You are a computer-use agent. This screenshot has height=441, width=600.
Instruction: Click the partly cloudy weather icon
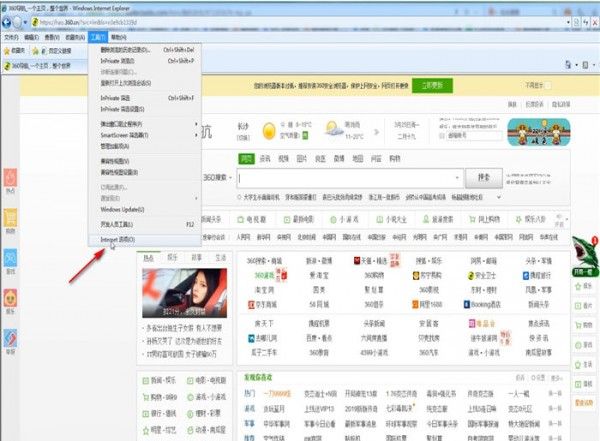pyautogui.click(x=333, y=129)
